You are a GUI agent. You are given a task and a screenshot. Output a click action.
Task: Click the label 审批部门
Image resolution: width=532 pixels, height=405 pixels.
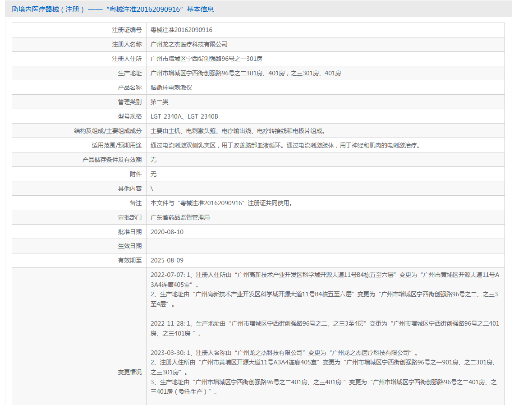(129, 217)
